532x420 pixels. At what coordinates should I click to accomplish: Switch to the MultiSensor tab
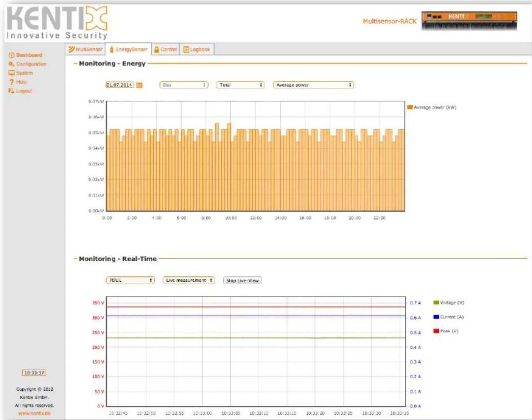[86, 49]
